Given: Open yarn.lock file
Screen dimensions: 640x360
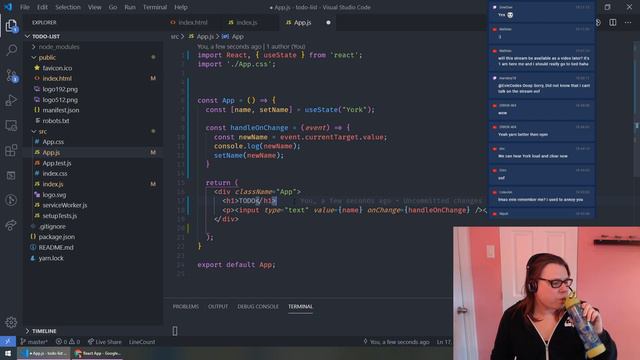Looking at the screenshot, I should (93, 258).
